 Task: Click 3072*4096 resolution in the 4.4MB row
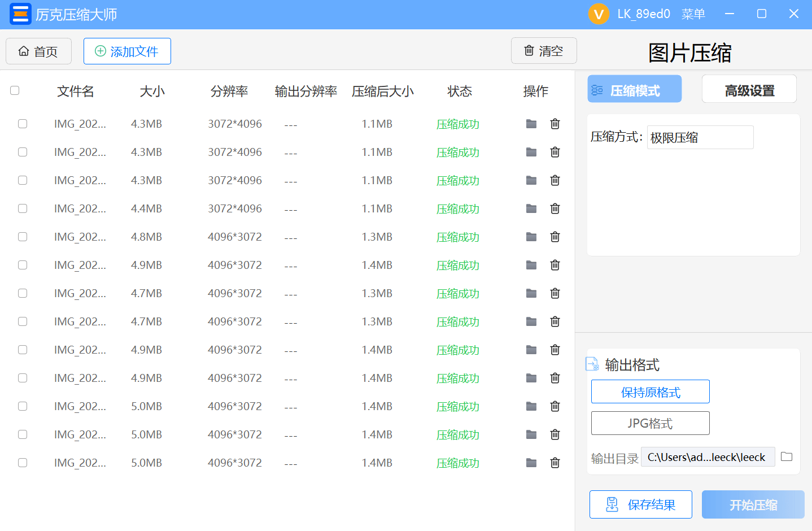pyautogui.click(x=235, y=208)
